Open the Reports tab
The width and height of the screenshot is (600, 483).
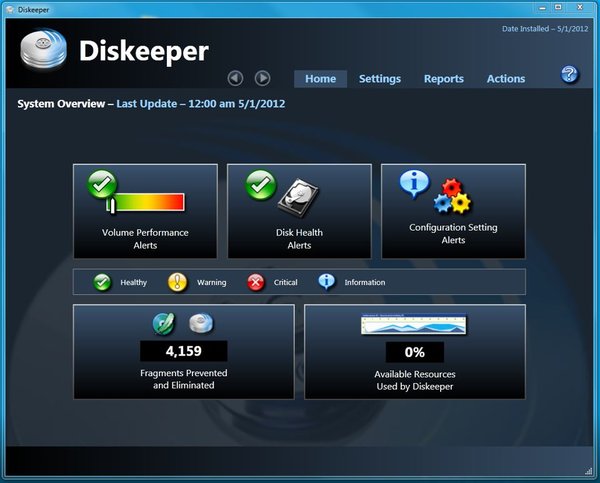(x=443, y=79)
